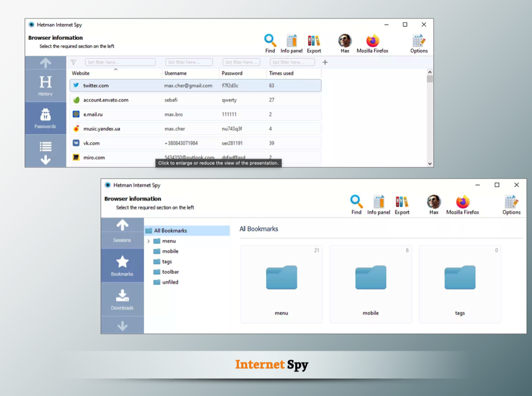The height and width of the screenshot is (396, 532).
Task: Click Export icon in the passwords window
Action: pos(314,41)
